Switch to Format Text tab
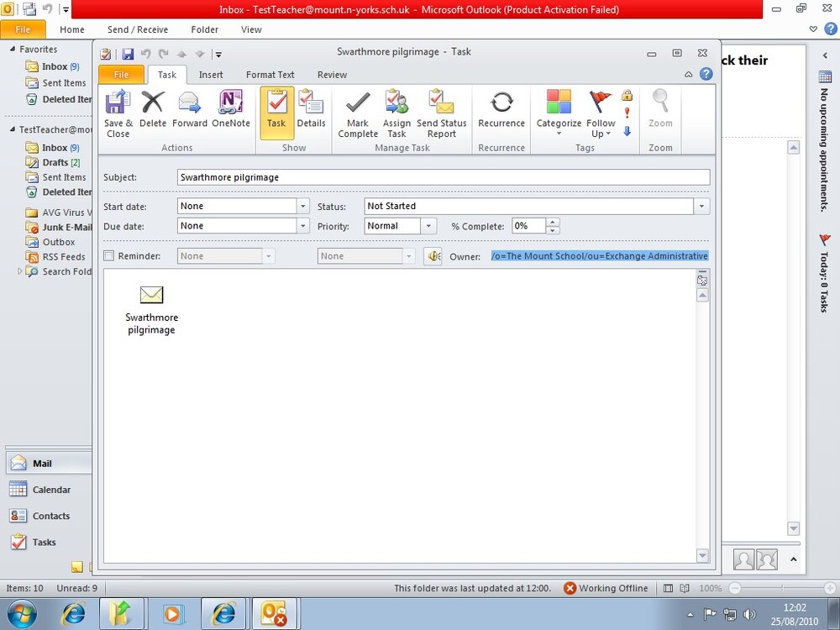Viewport: 840px width, 630px height. coord(270,75)
